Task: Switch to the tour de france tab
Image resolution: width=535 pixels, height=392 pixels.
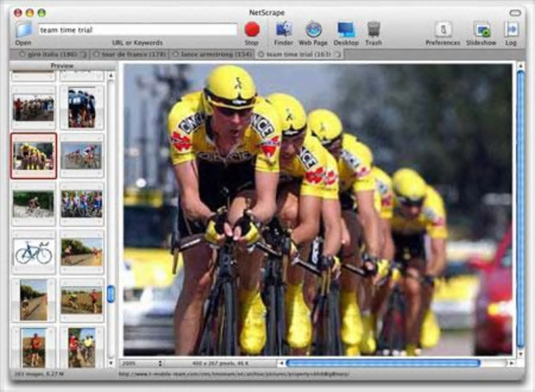Action: (130, 55)
